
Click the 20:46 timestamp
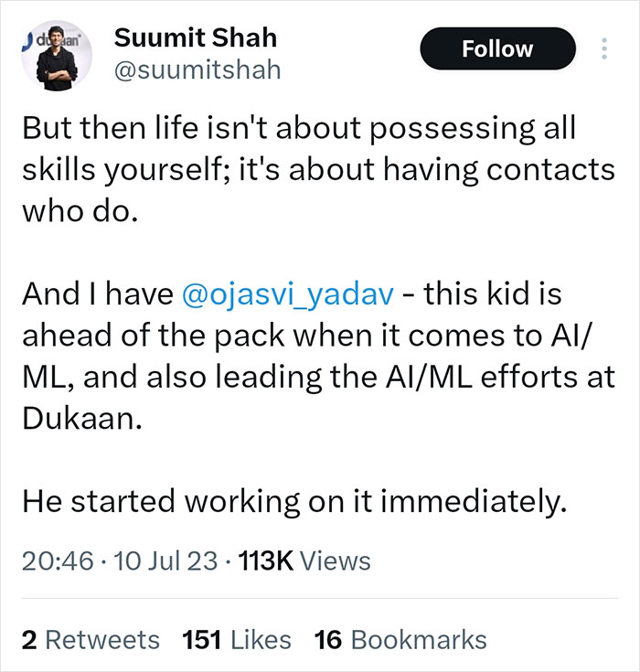coord(58,560)
